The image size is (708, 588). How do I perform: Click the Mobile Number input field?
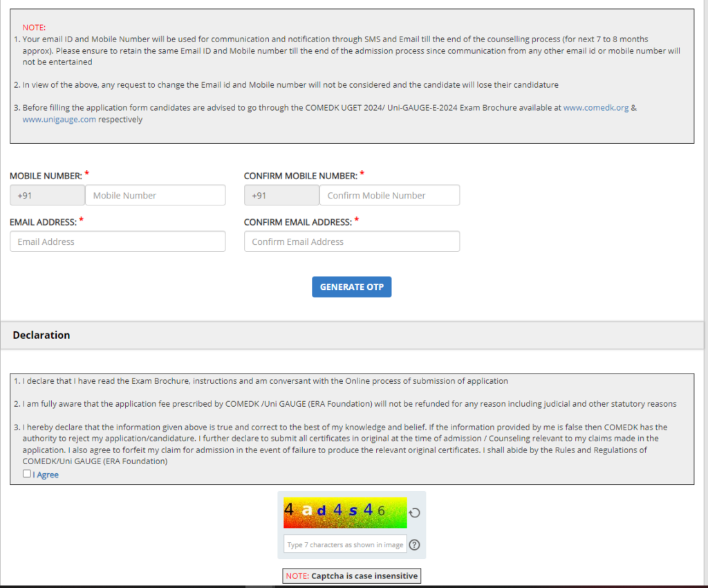(155, 195)
